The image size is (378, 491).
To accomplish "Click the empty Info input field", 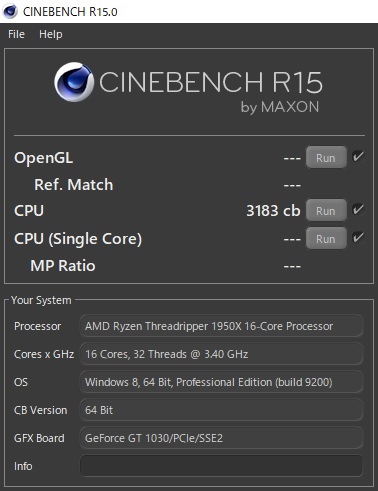I will 221,466.
